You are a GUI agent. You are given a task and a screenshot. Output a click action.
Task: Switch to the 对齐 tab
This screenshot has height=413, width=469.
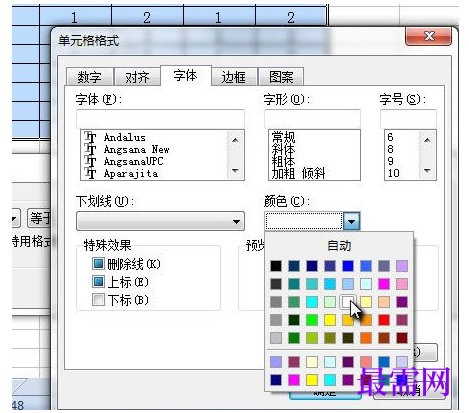[137, 77]
